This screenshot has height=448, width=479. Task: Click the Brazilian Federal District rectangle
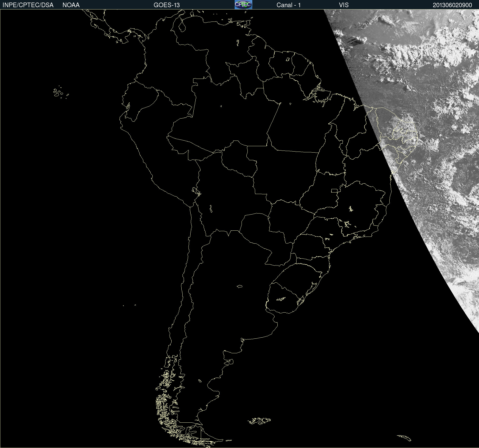[x=334, y=191]
